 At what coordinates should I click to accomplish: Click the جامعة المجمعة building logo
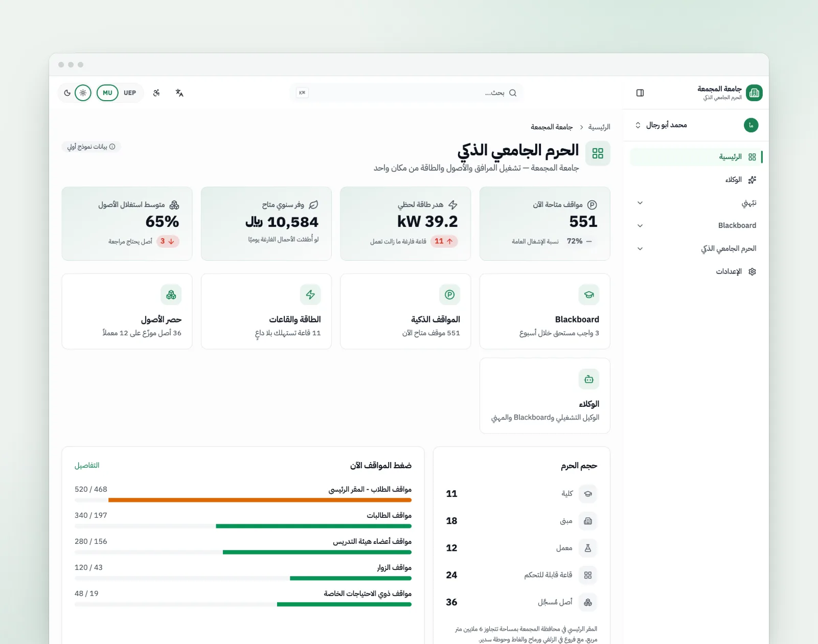point(754,93)
